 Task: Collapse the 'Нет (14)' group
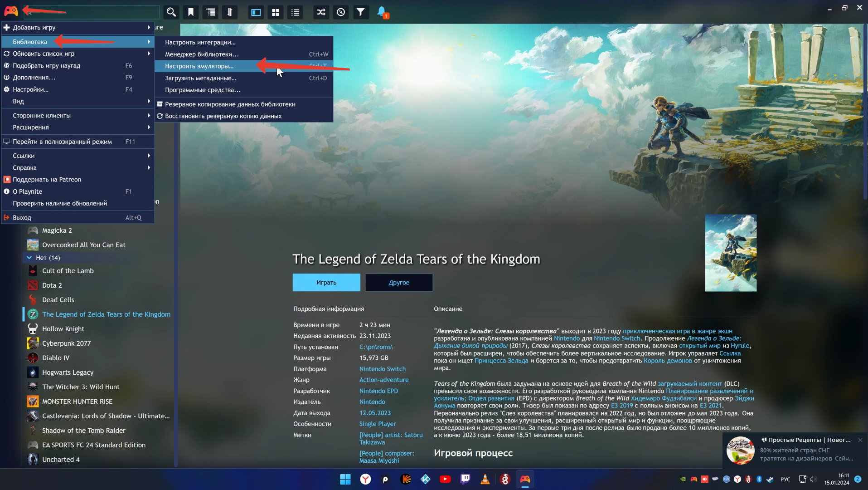tap(29, 258)
